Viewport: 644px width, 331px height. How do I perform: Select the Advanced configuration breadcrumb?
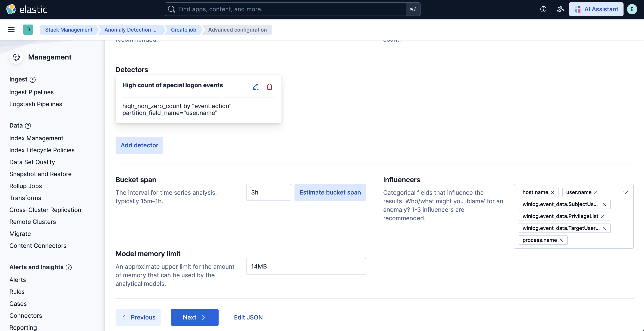click(x=237, y=29)
